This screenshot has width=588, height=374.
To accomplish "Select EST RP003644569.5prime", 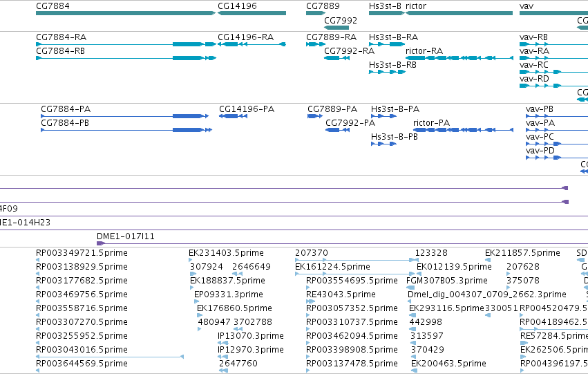I will [x=82, y=364].
